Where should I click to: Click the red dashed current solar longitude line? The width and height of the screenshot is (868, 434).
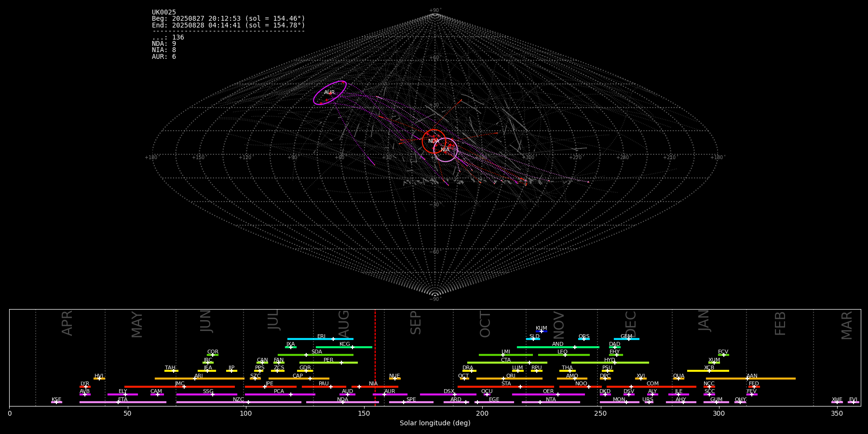[x=375, y=357]
